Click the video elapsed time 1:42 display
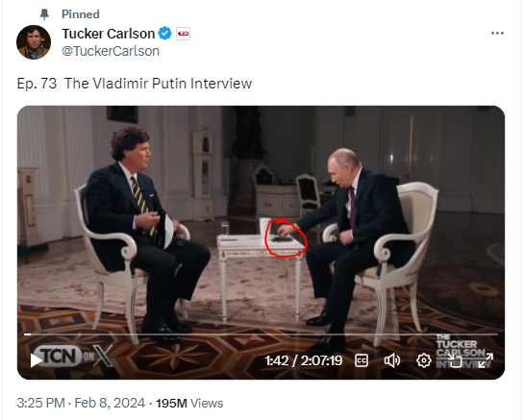524x420 pixels. click(276, 360)
